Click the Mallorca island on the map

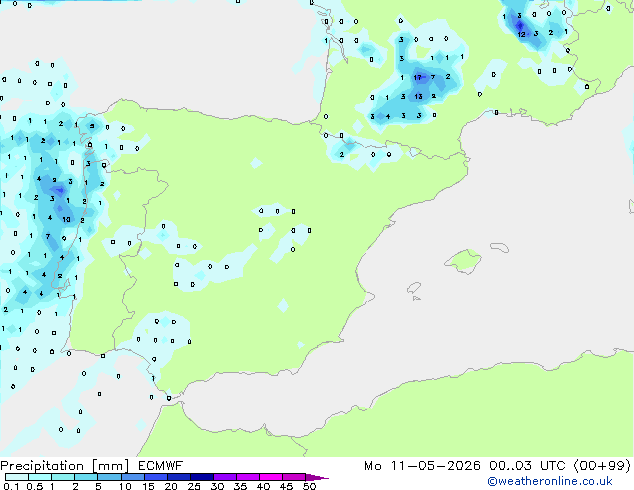[x=463, y=261]
